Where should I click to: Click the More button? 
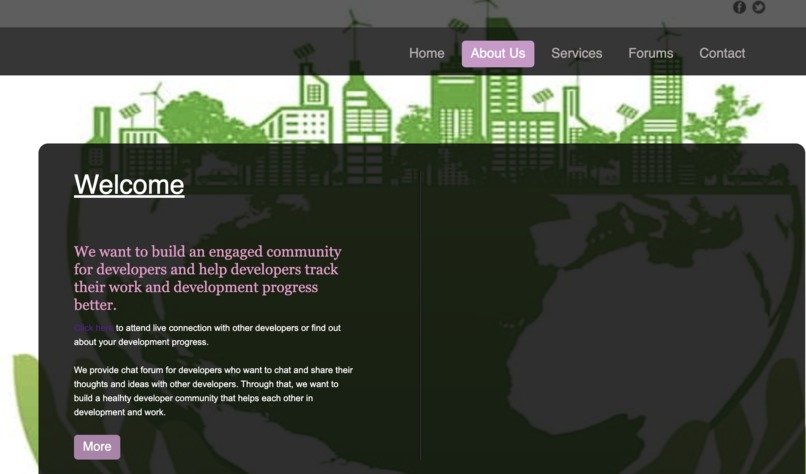(97, 447)
